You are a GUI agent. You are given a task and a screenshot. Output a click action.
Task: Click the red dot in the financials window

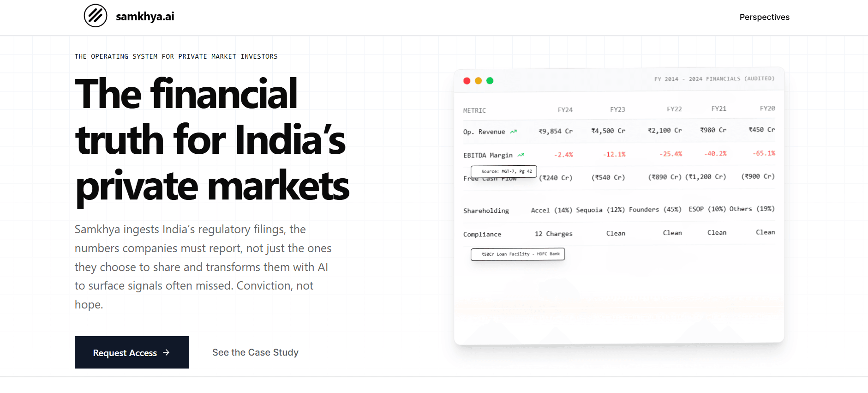coord(467,81)
